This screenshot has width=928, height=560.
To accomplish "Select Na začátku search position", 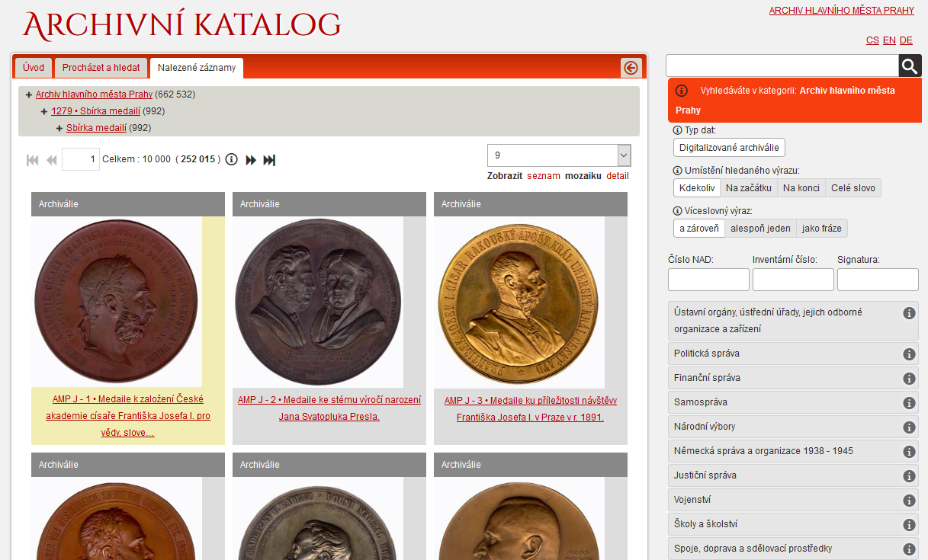I will point(749,188).
